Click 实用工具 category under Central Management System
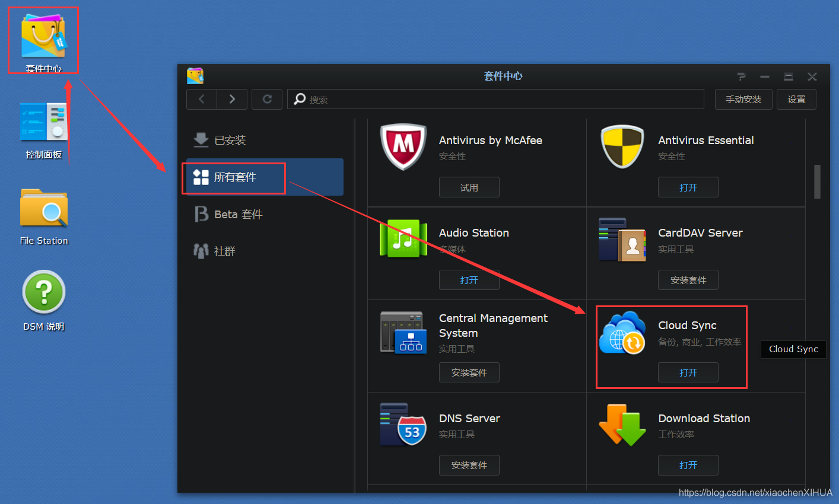839x504 pixels. pos(456,349)
